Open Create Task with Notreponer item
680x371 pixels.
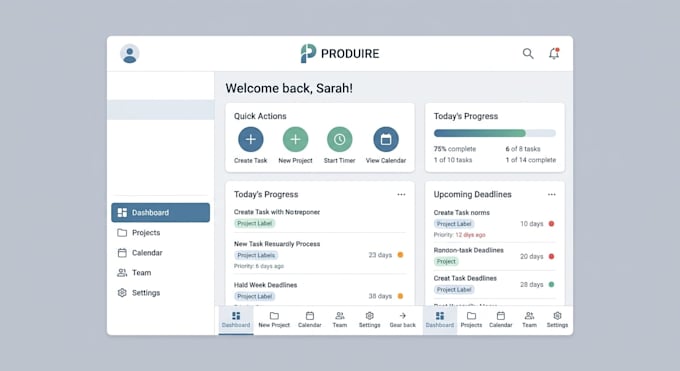pyautogui.click(x=277, y=212)
